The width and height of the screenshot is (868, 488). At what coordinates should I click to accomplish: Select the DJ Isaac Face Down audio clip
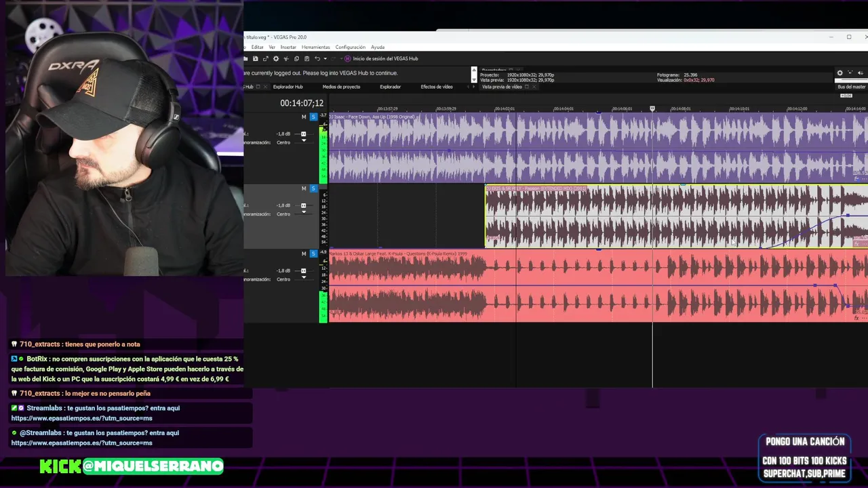(x=598, y=148)
